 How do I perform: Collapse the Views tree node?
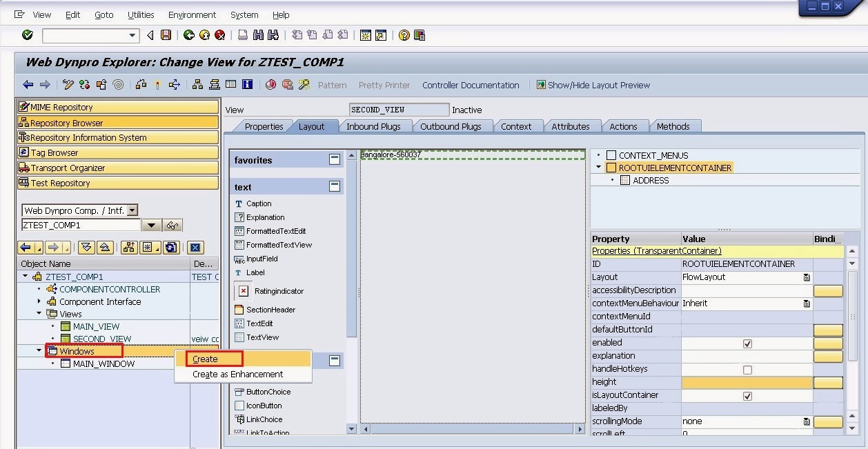[39, 314]
